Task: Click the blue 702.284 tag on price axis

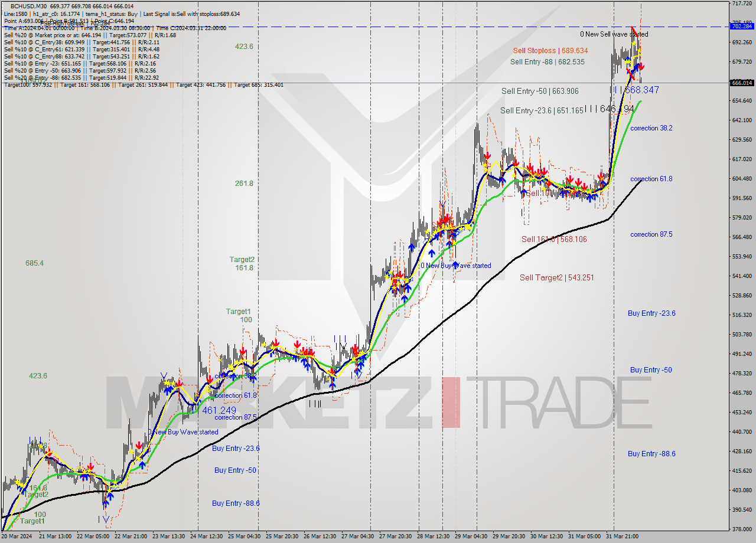Action: click(x=742, y=26)
